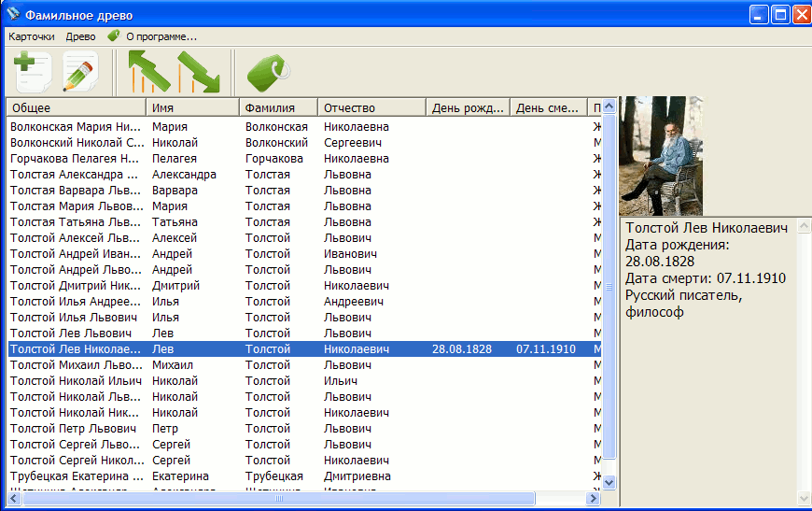Image resolution: width=812 pixels, height=511 pixels.
Task: Sort by the Фамилия column header
Action: point(278,107)
